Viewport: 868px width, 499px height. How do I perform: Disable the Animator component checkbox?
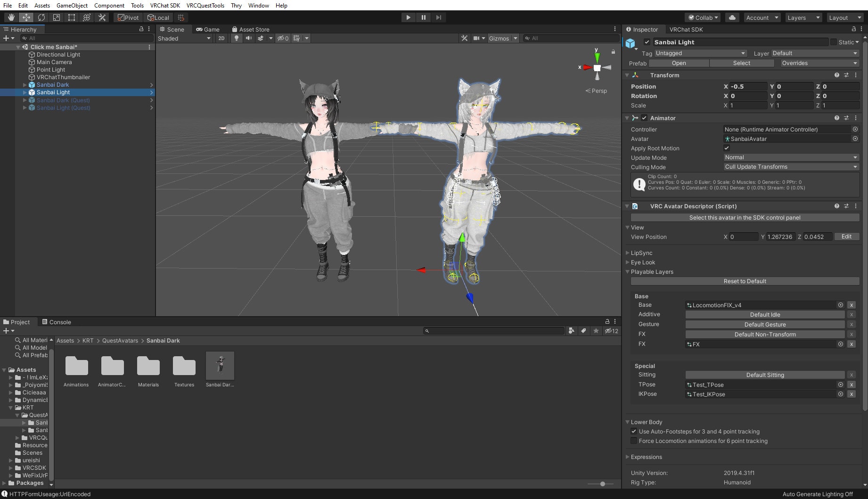pos(644,118)
